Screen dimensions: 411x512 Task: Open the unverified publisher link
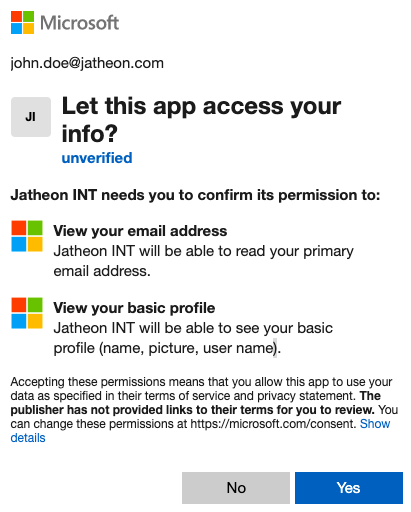(x=97, y=158)
